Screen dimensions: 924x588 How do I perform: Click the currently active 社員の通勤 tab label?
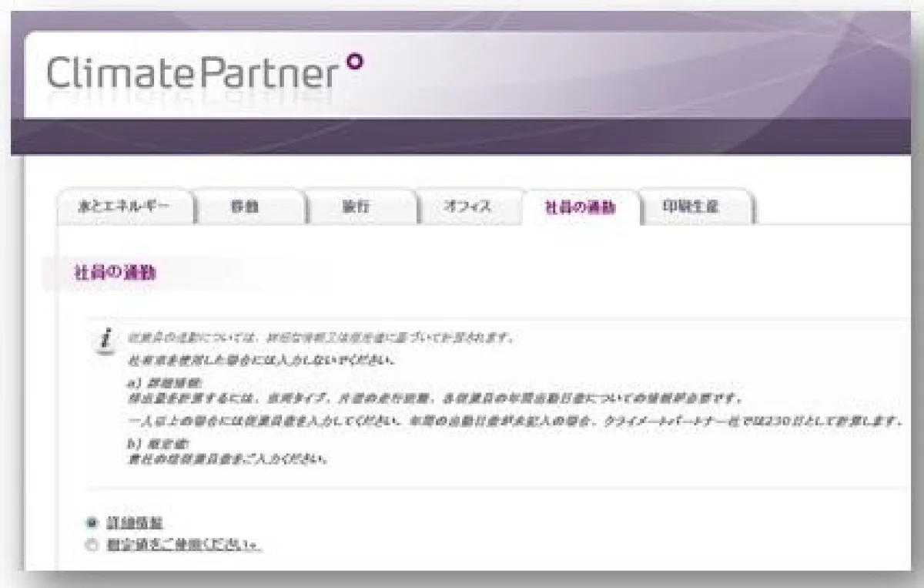[579, 207]
